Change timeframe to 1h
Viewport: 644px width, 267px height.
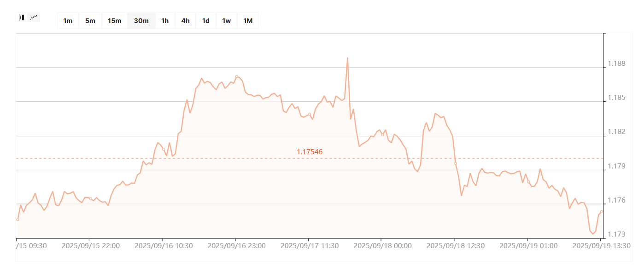click(165, 21)
